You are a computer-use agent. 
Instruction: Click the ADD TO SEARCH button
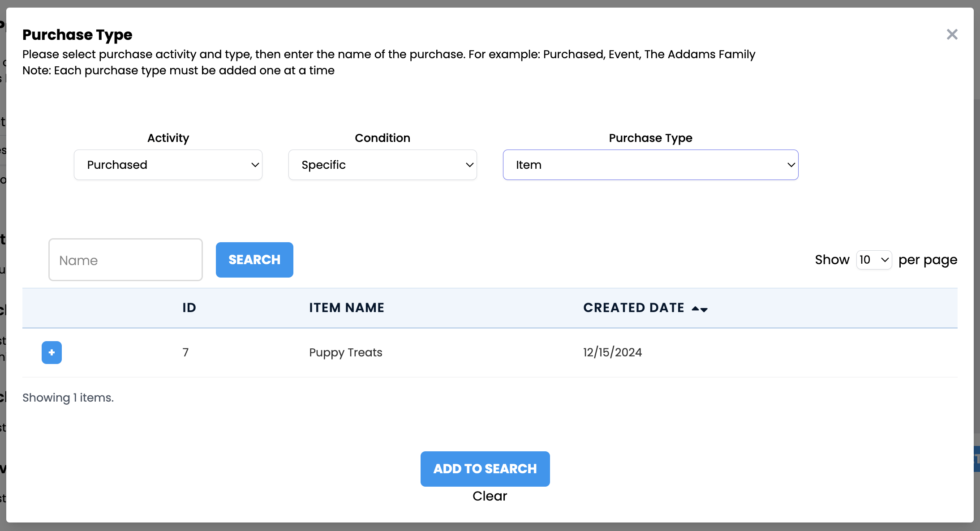(x=485, y=469)
